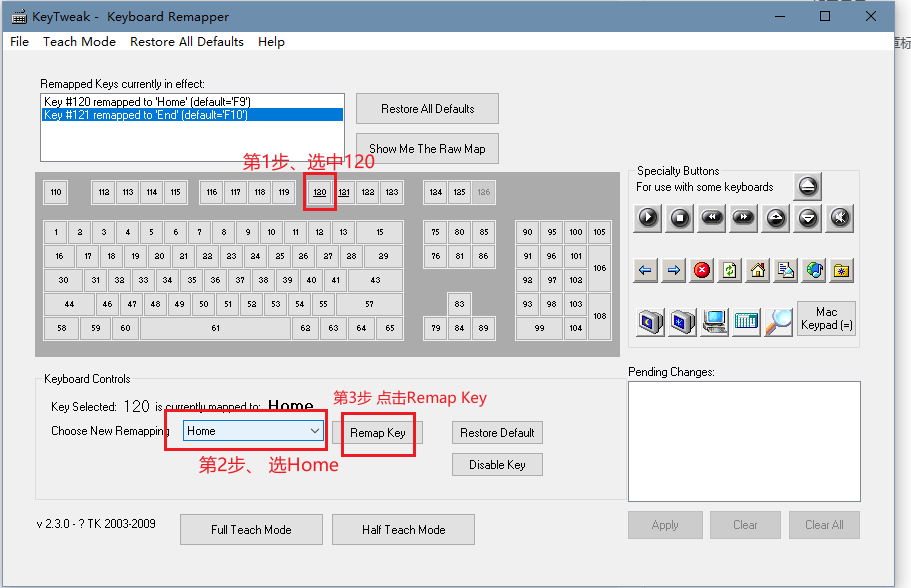
Task: Select the browser Forward blue arrow button
Action: pyautogui.click(x=673, y=270)
